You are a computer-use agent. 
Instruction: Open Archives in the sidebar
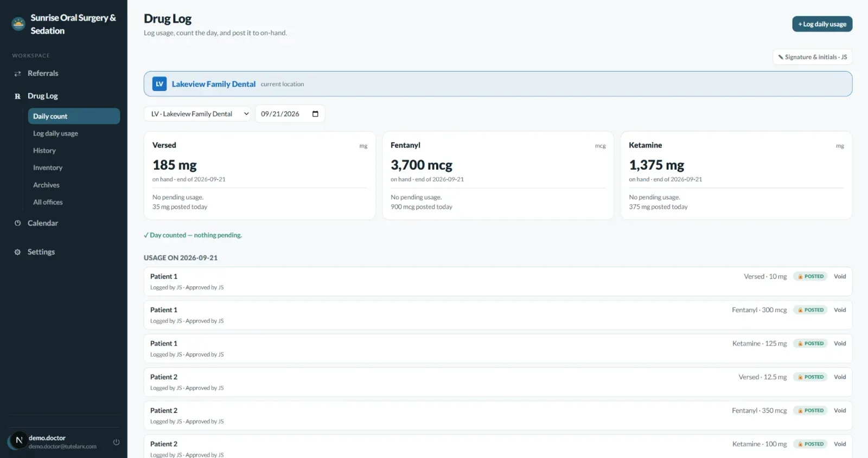point(46,185)
